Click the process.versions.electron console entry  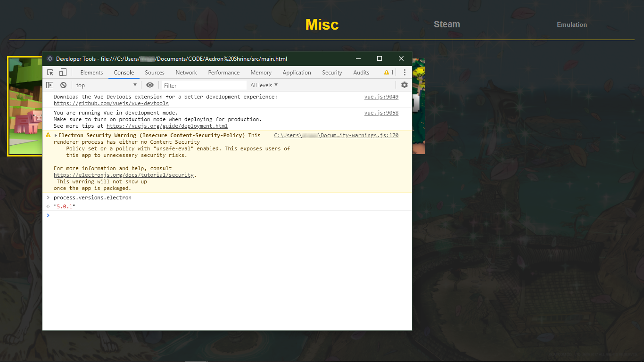click(x=92, y=197)
